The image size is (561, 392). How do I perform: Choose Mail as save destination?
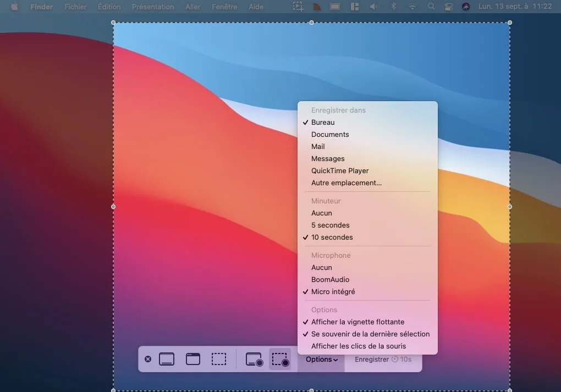click(367, 147)
